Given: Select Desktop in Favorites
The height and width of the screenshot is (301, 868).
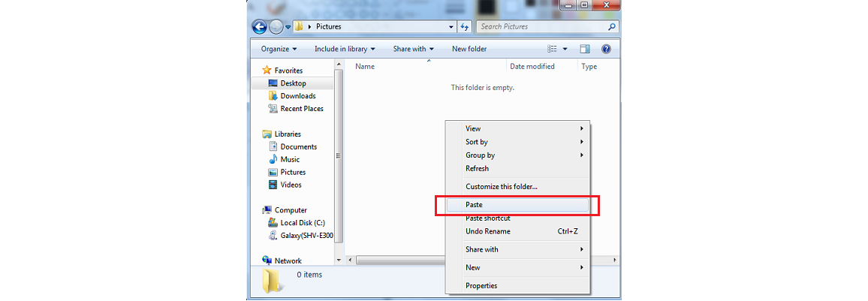Looking at the screenshot, I should point(293,83).
